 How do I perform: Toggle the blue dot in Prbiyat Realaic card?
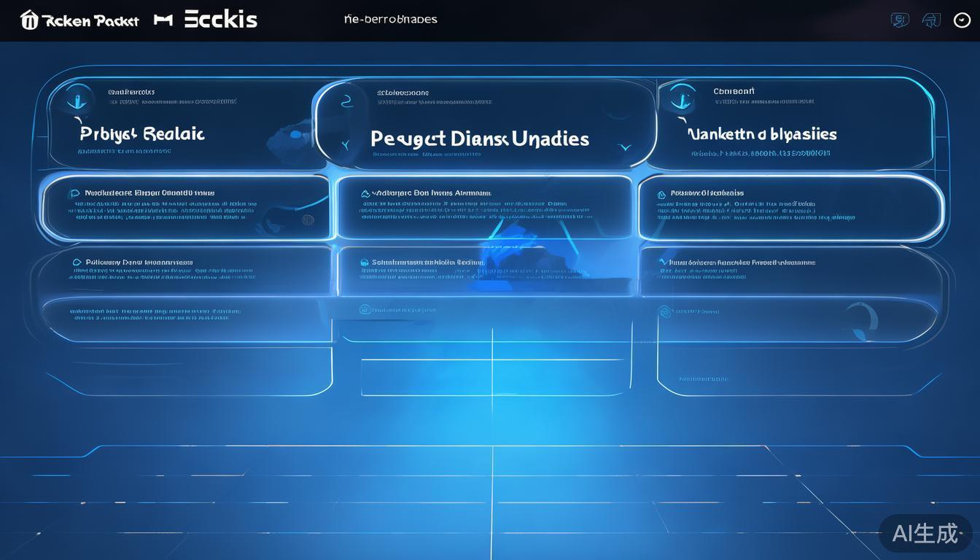(295, 134)
